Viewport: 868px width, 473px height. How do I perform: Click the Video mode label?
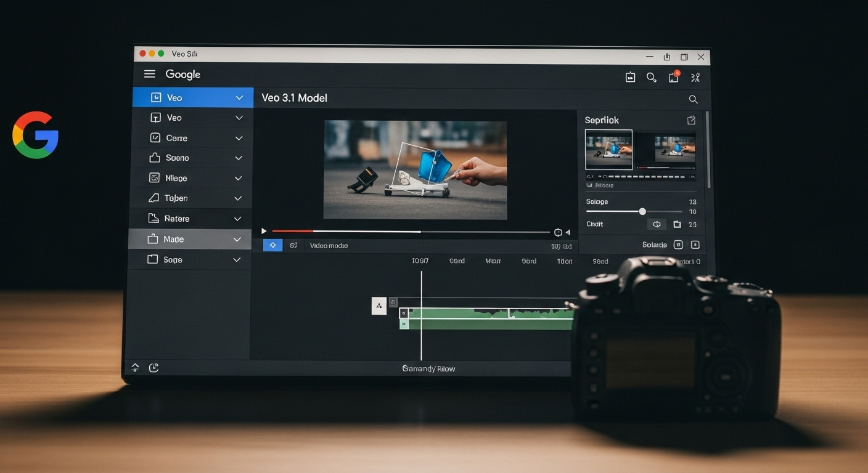329,246
